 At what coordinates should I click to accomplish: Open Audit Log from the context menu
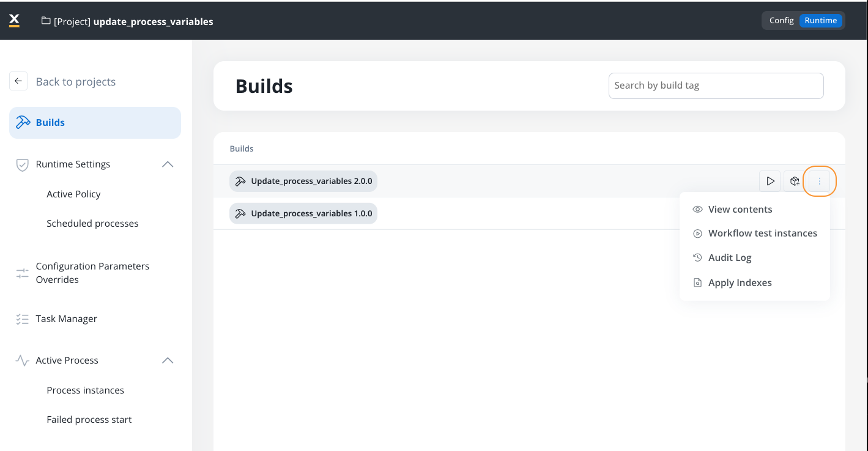[x=729, y=258]
